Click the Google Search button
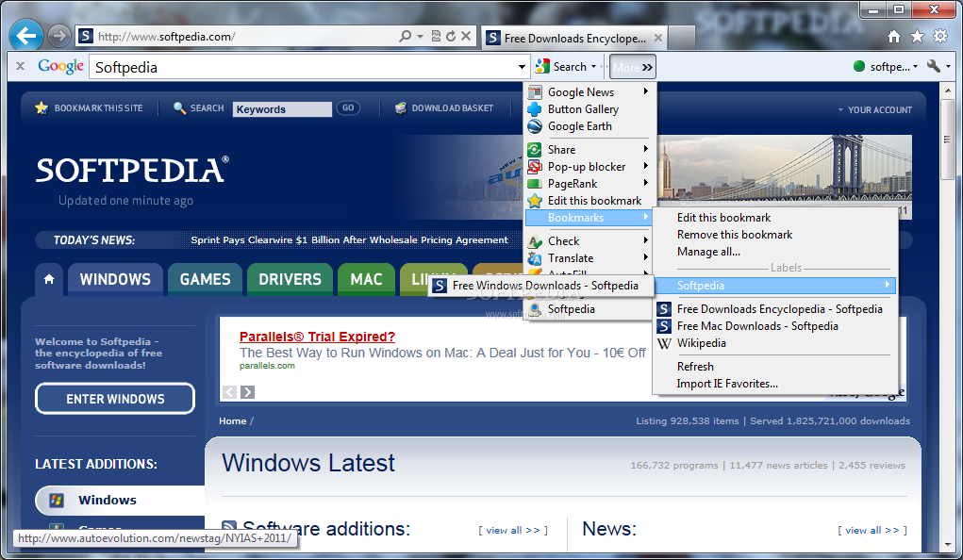Viewport: 963px width, 560px height. pos(561,66)
